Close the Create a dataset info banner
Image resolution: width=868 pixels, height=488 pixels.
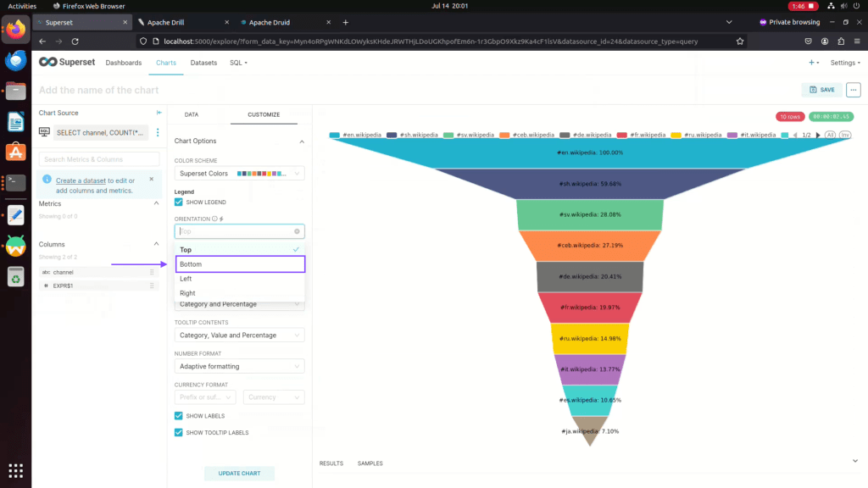pos(151,179)
